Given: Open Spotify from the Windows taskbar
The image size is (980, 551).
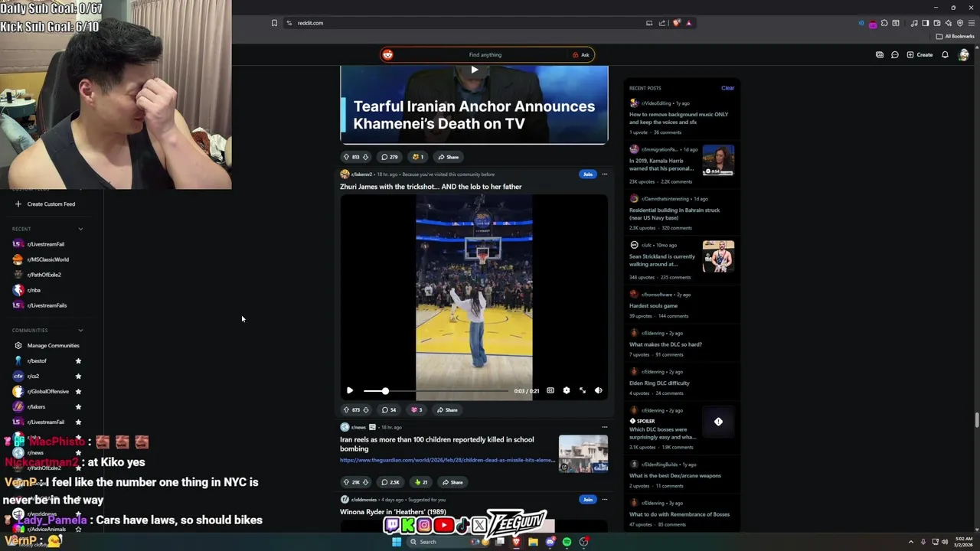Looking at the screenshot, I should point(567,542).
